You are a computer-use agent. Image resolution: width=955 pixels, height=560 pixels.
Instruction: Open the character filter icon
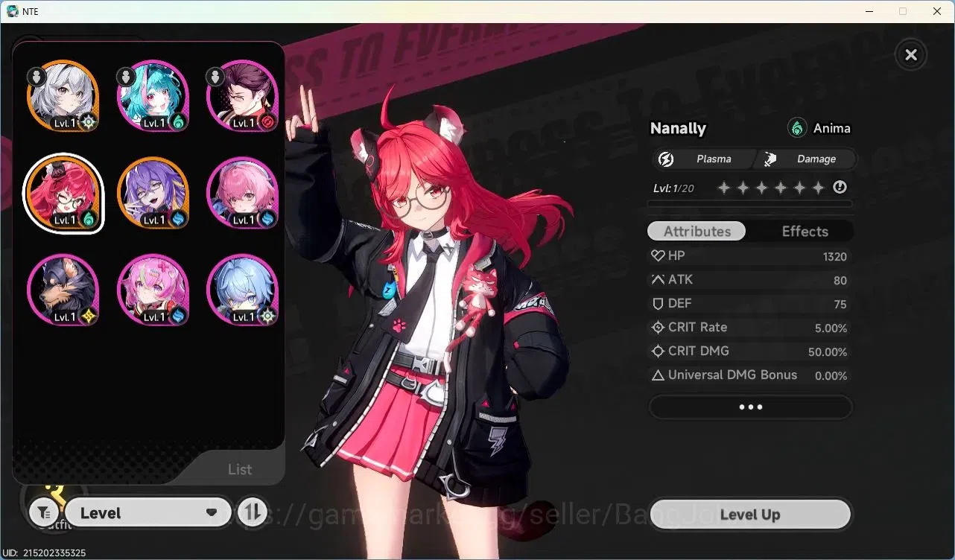pyautogui.click(x=44, y=512)
